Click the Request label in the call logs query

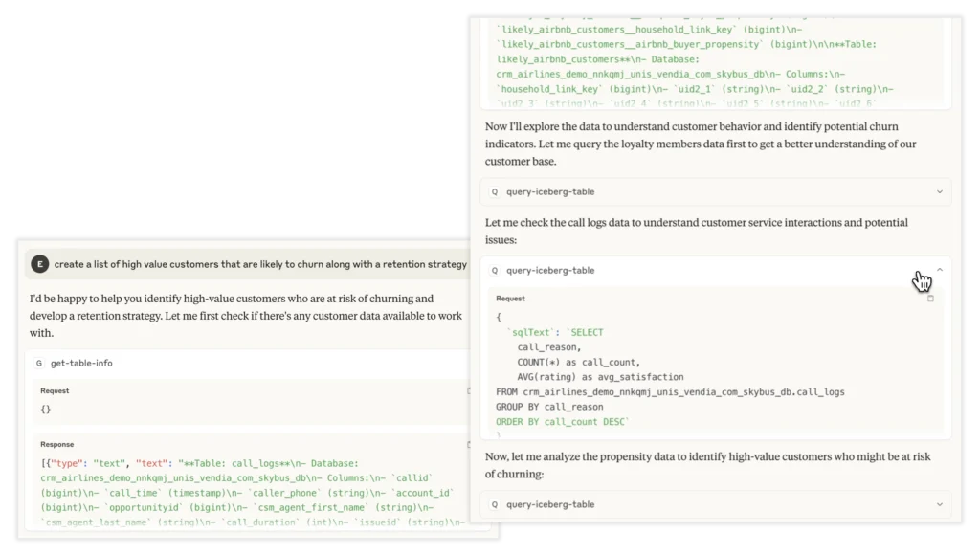tap(510, 299)
